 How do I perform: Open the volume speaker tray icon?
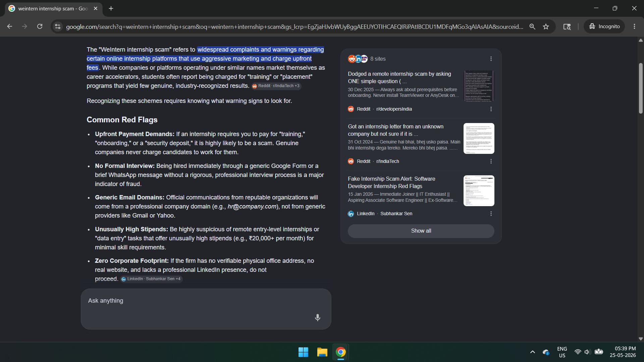pos(587,352)
